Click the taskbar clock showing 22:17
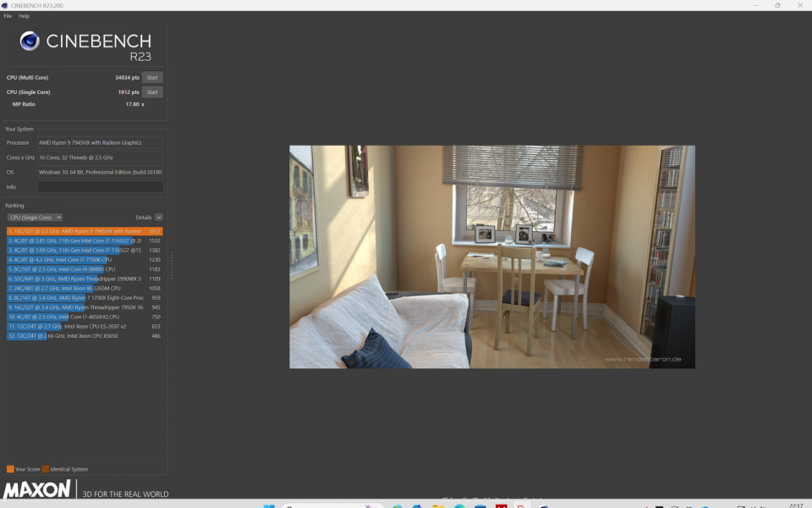Viewport: 812px width, 508px height. 795,505
